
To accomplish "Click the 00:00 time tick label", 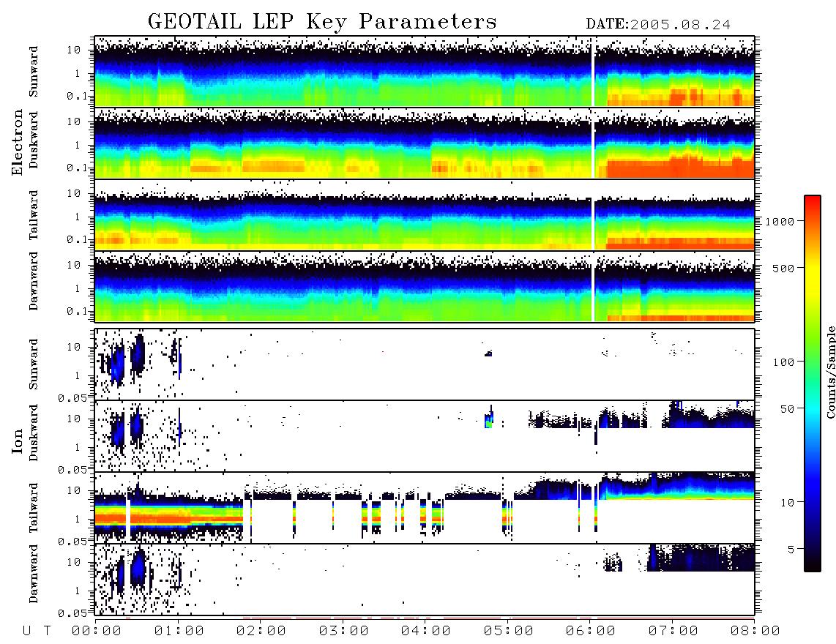I will [97, 632].
